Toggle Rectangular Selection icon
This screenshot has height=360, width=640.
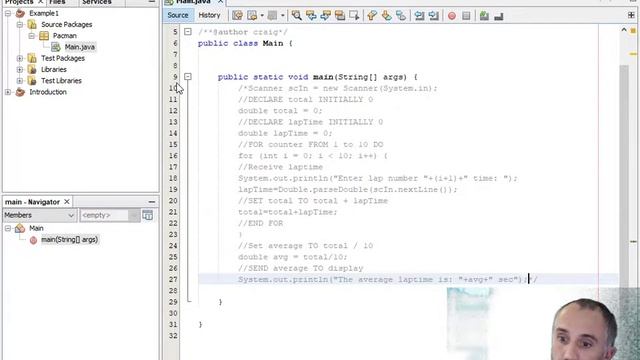(x=354, y=16)
